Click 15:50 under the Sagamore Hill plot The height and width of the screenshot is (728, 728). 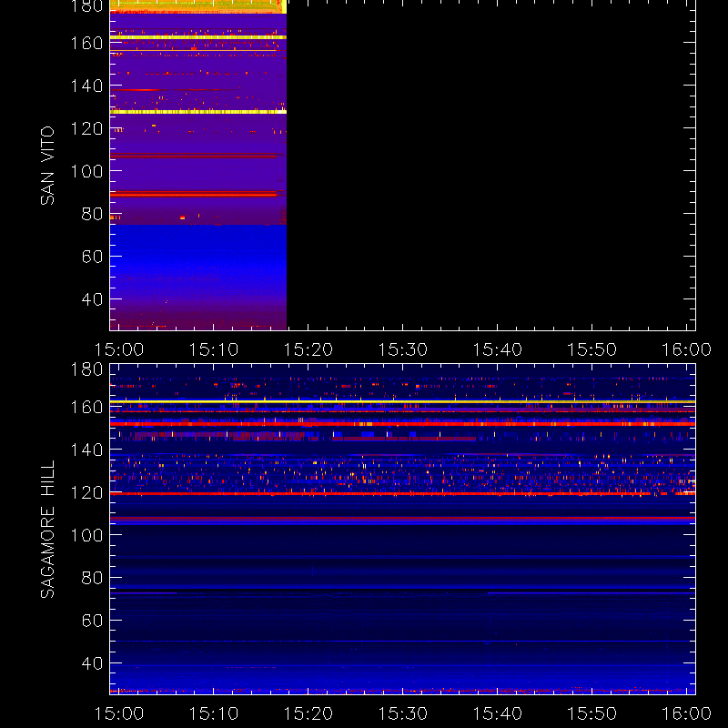592,713
